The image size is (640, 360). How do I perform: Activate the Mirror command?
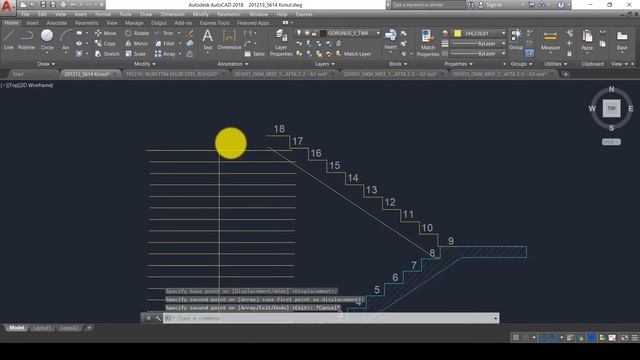(x=137, y=43)
